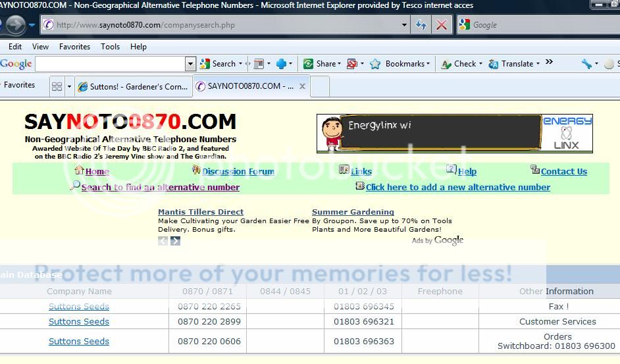Open the Discussion Forum link
The image size is (620, 364).
pyautogui.click(x=238, y=172)
